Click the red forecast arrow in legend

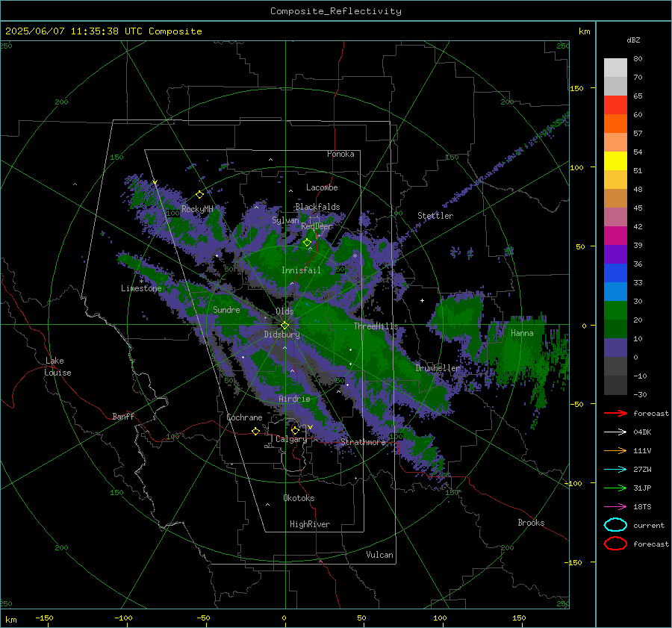coord(615,413)
